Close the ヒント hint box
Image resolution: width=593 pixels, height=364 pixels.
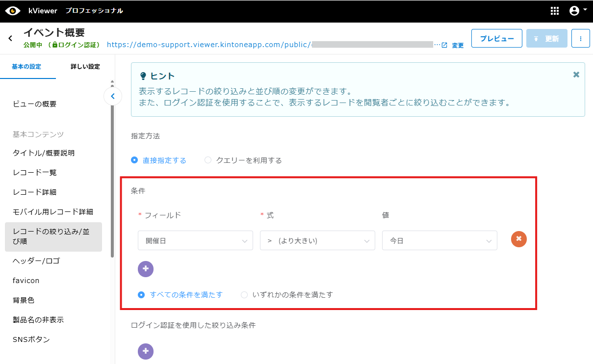click(576, 75)
